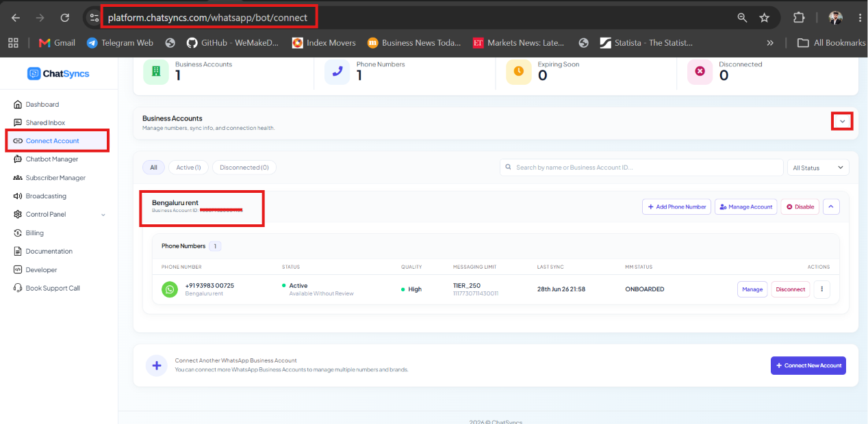This screenshot has height=424, width=868.
Task: Click the WhatsApp icon beside +91 93983 00725
Action: 170,289
